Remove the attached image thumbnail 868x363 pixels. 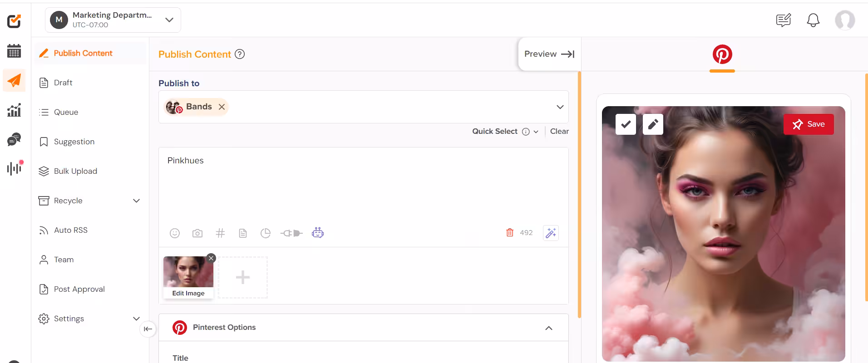coord(211,258)
